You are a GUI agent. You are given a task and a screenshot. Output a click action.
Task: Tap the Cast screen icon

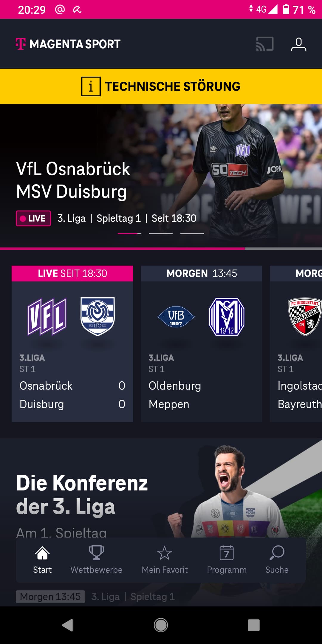(265, 44)
